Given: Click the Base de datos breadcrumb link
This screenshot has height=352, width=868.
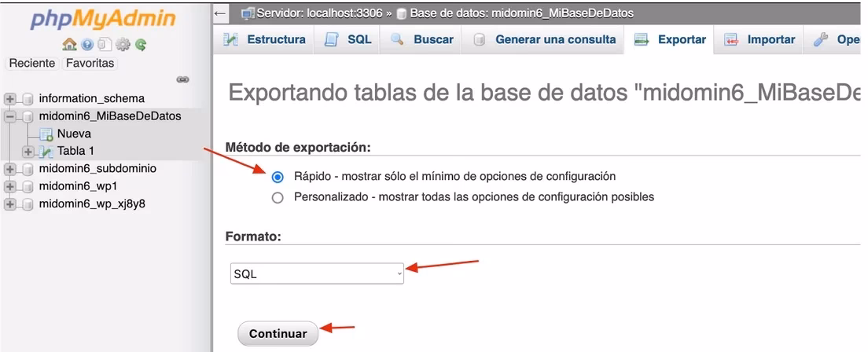Looking at the screenshot, I should [522, 13].
